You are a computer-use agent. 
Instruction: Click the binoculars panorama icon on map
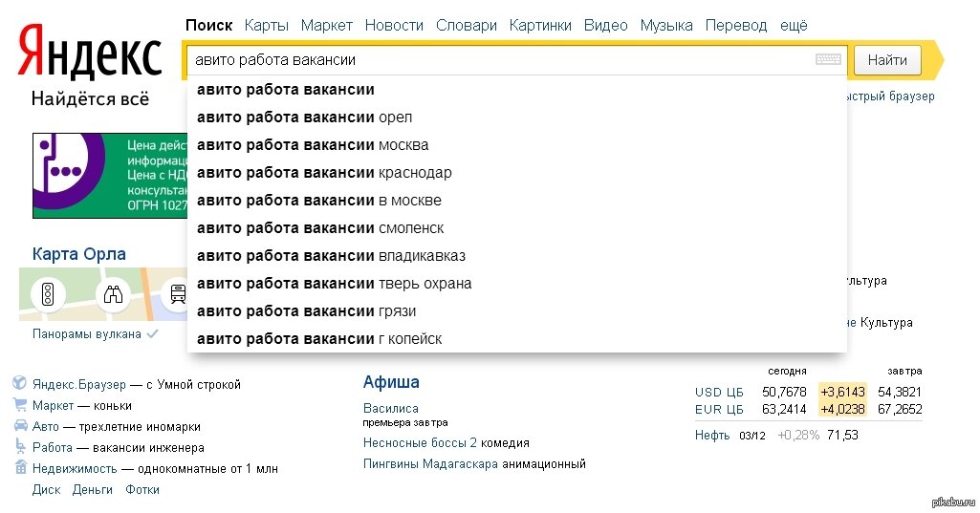pos(113,294)
